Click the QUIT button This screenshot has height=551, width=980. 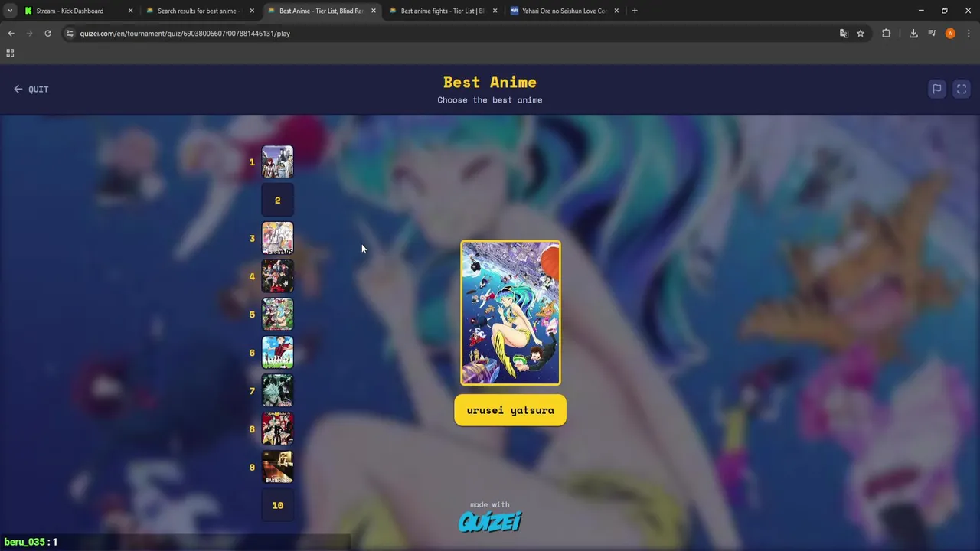[x=31, y=89]
